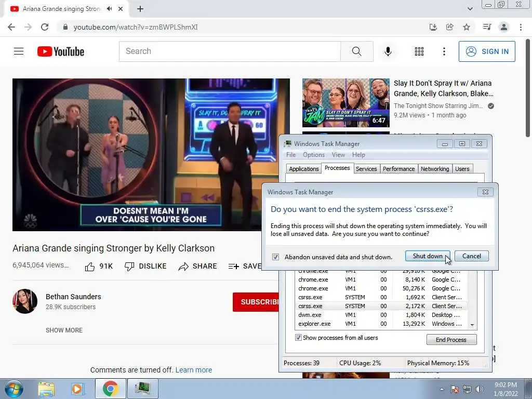Click the YouTube search field
Viewport: 532px width, 399px height.
pyautogui.click(x=230, y=51)
